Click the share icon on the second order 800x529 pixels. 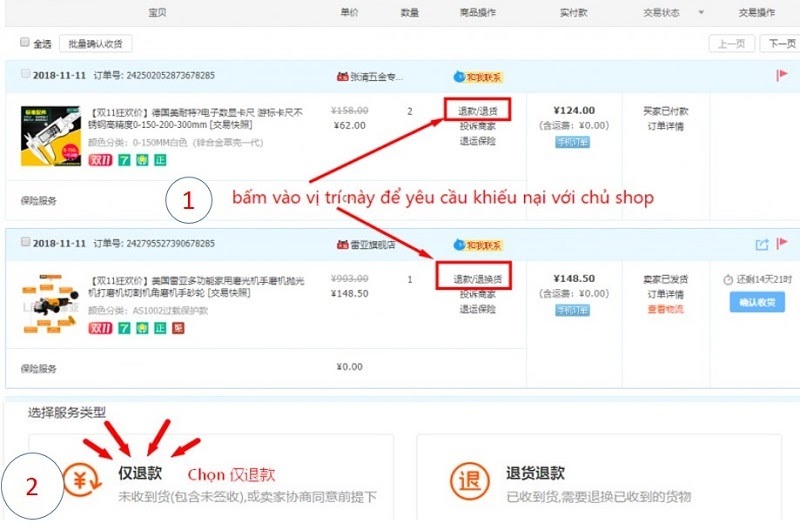pos(762,243)
